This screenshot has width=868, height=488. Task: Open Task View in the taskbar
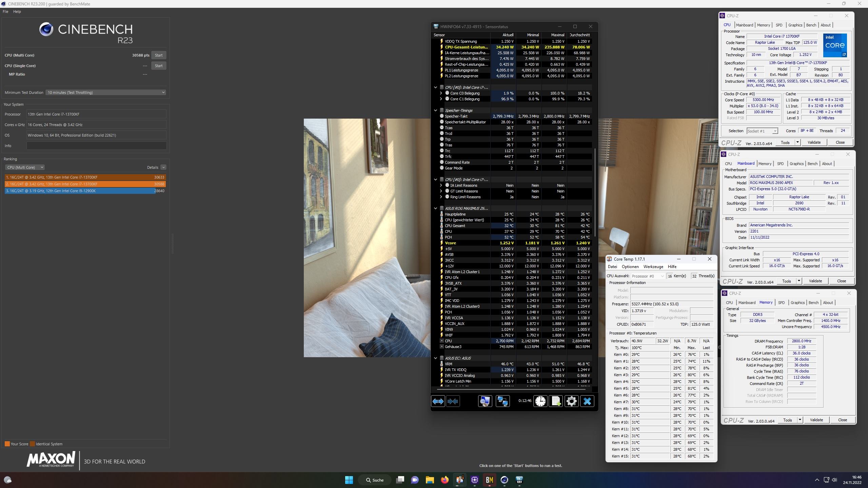click(400, 480)
